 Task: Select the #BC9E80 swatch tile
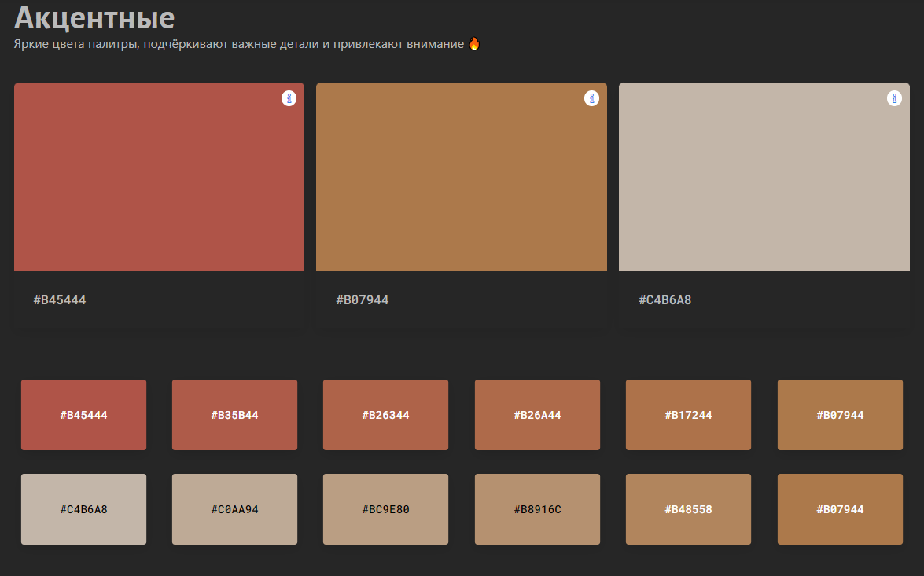pyautogui.click(x=385, y=509)
